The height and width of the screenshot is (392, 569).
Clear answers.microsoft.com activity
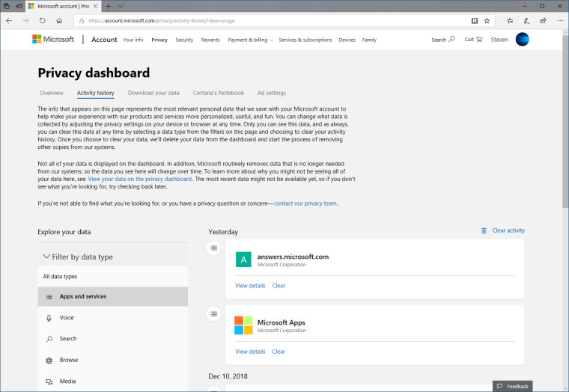click(x=279, y=286)
